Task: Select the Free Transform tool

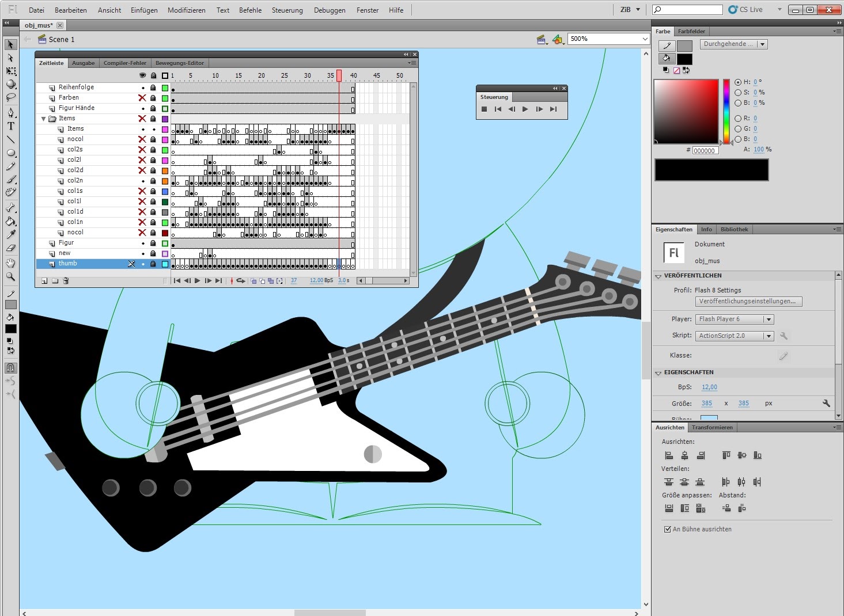Action: click(x=10, y=71)
